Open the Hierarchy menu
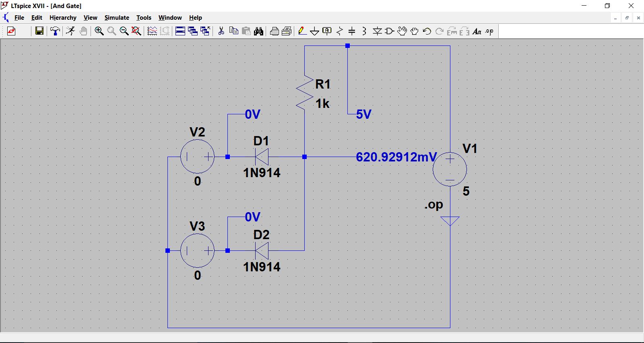The height and width of the screenshot is (343, 644). tap(63, 18)
